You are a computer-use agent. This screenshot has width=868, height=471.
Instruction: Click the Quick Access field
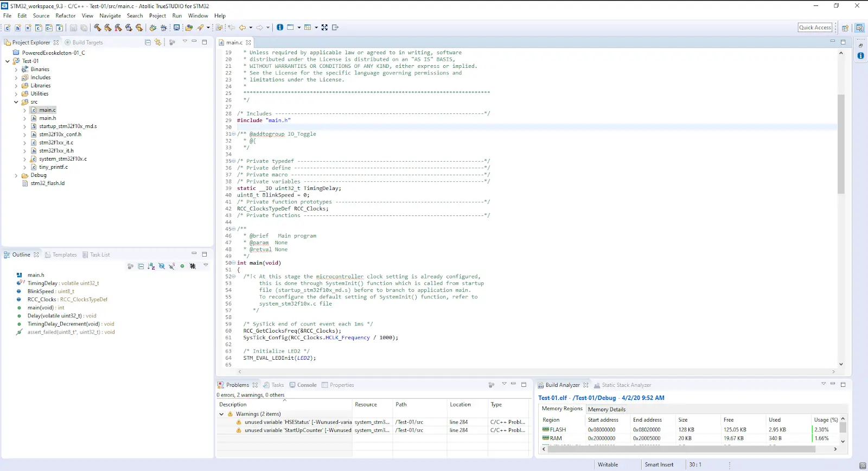coord(815,28)
